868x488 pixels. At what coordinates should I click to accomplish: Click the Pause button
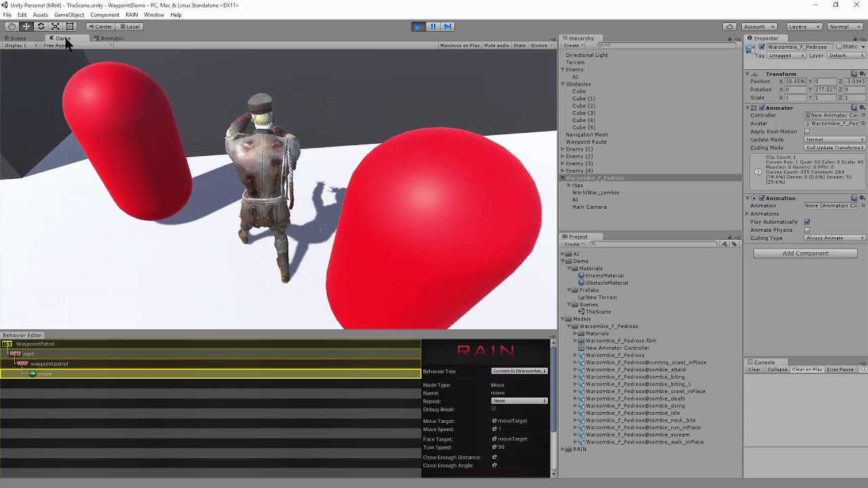433,26
